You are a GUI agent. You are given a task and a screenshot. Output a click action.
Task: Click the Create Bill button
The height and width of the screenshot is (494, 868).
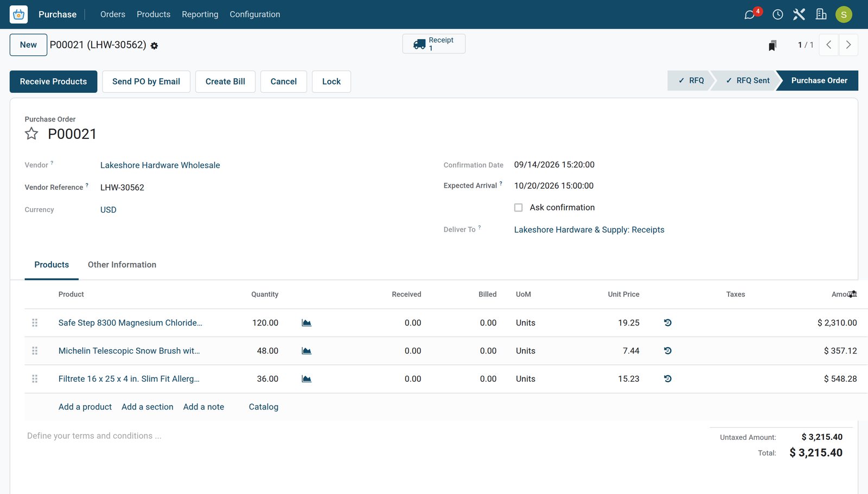[x=225, y=81]
